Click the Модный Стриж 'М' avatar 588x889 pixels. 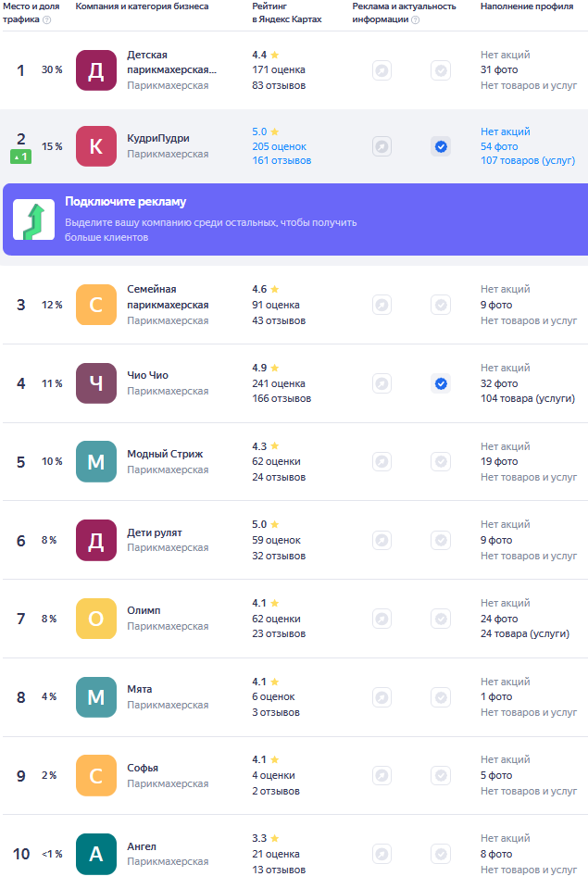pos(95,461)
